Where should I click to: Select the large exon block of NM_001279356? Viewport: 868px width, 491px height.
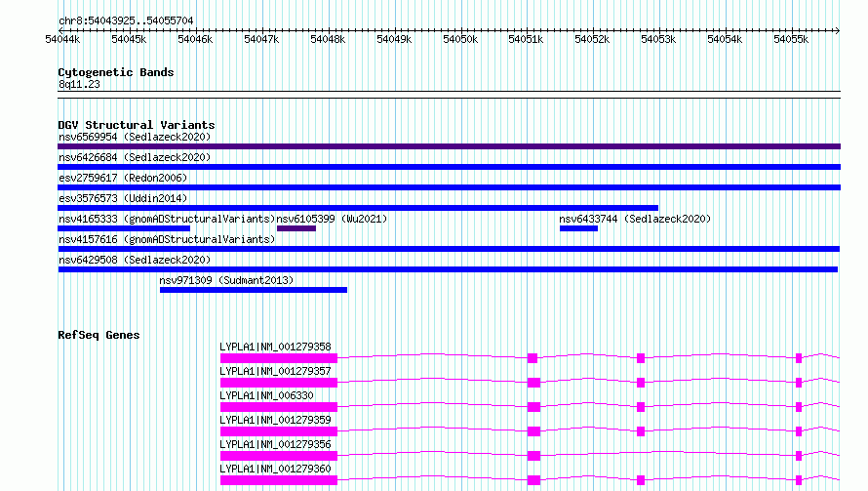click(279, 456)
